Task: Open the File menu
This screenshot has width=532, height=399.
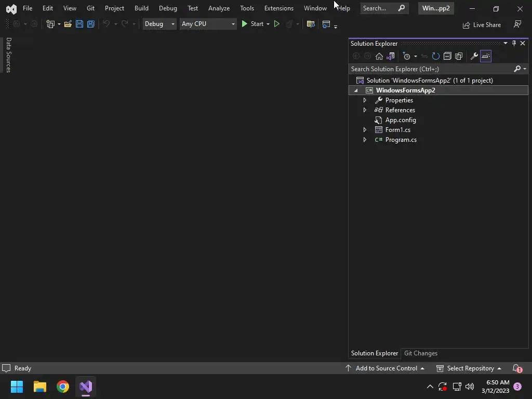Action: pyautogui.click(x=28, y=8)
